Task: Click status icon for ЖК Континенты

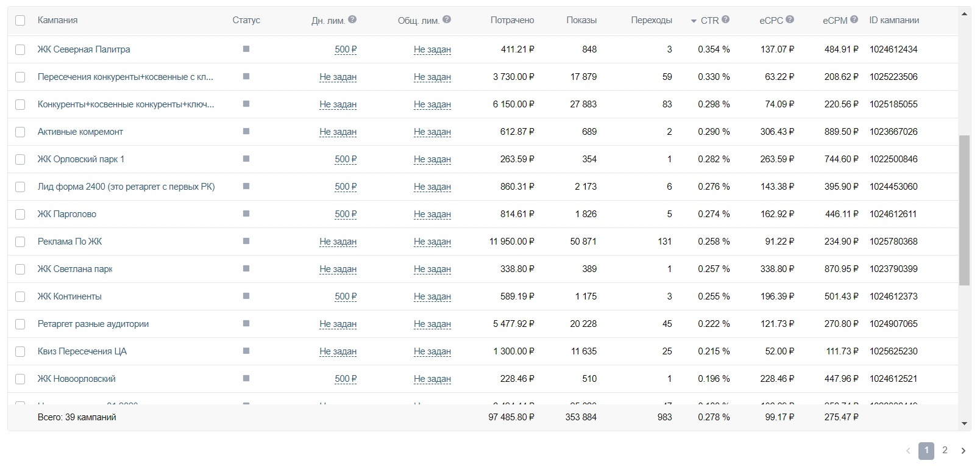Action: coord(246,296)
